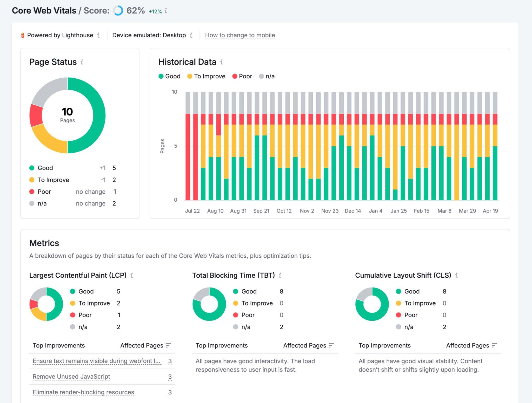Open How to change to mobile link
Image resolution: width=532 pixels, height=403 pixels.
[x=240, y=35]
